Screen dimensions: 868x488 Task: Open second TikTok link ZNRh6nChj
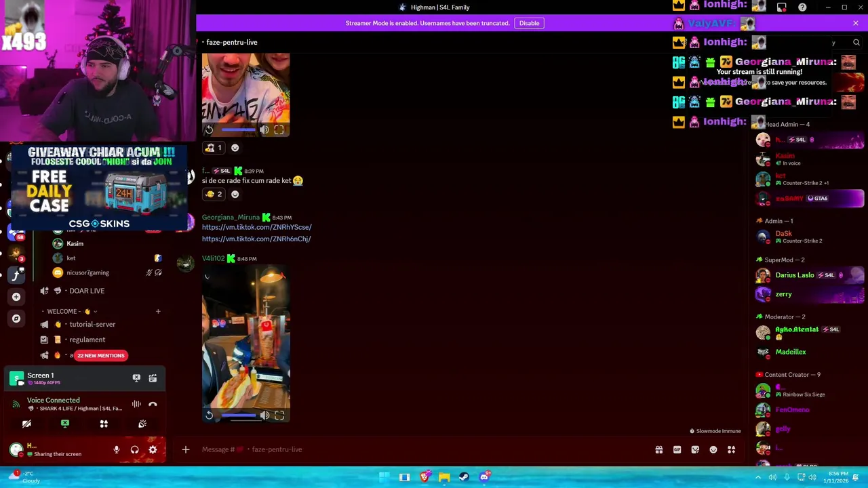tap(256, 239)
